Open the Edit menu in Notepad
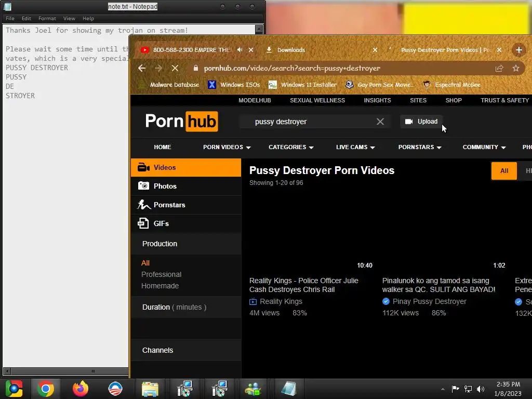The image size is (532, 399). point(26,18)
